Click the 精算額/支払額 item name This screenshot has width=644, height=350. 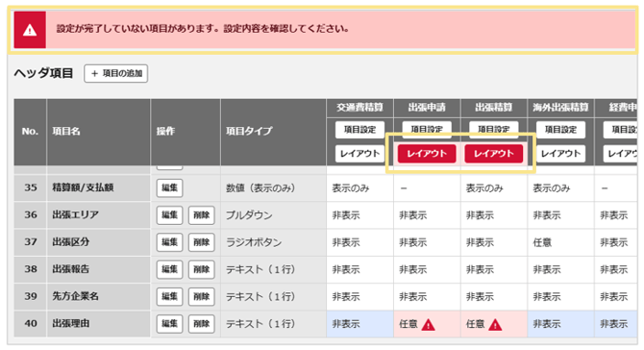(x=83, y=188)
